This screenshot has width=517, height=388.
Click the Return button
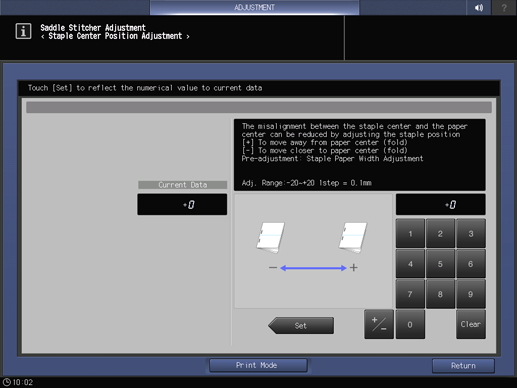[463, 366]
